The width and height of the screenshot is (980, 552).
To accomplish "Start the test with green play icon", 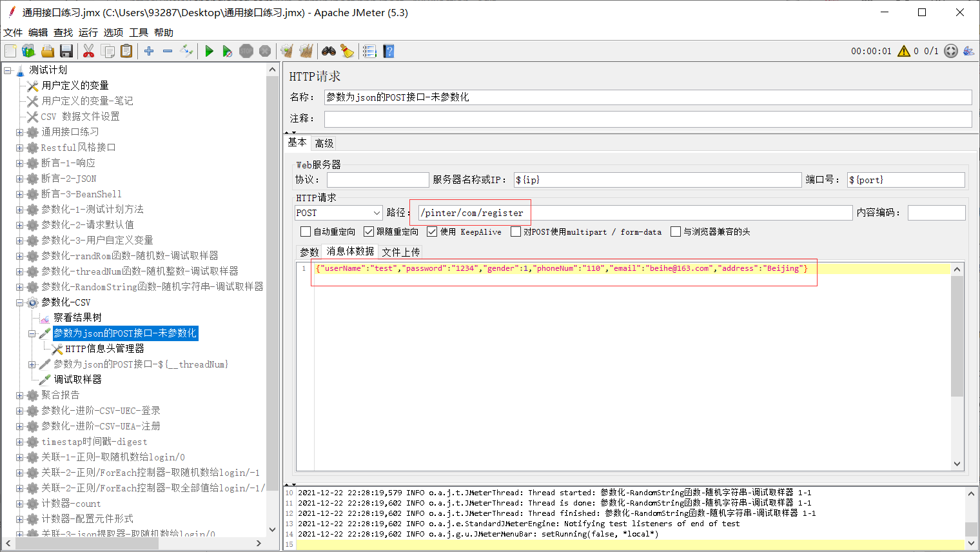I will (x=209, y=51).
